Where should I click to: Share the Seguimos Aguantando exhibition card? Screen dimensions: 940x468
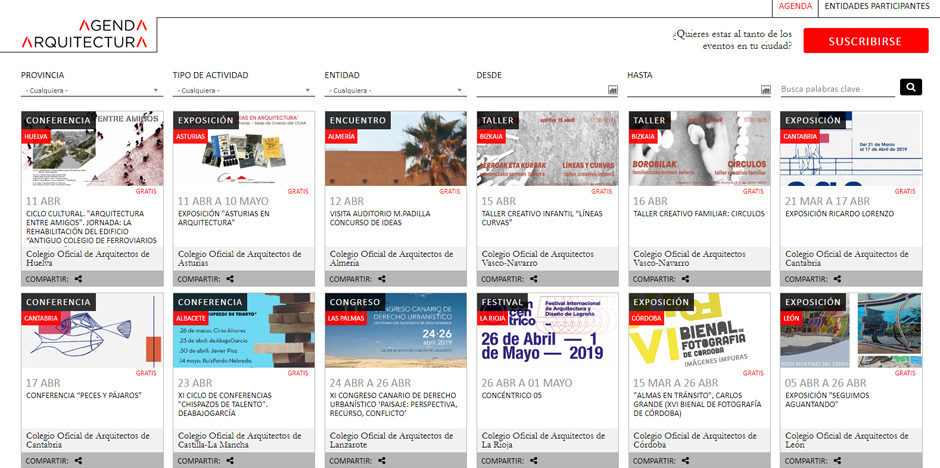point(837,461)
